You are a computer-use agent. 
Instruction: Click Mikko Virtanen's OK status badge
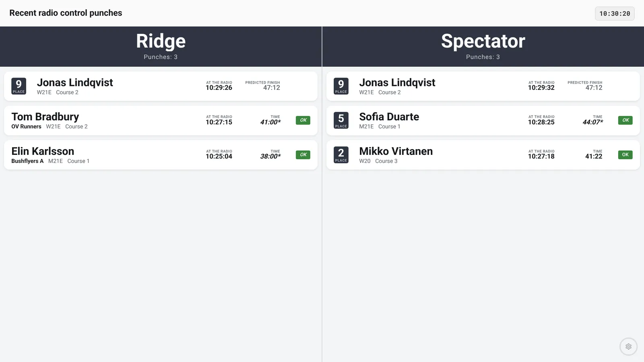pyautogui.click(x=625, y=154)
